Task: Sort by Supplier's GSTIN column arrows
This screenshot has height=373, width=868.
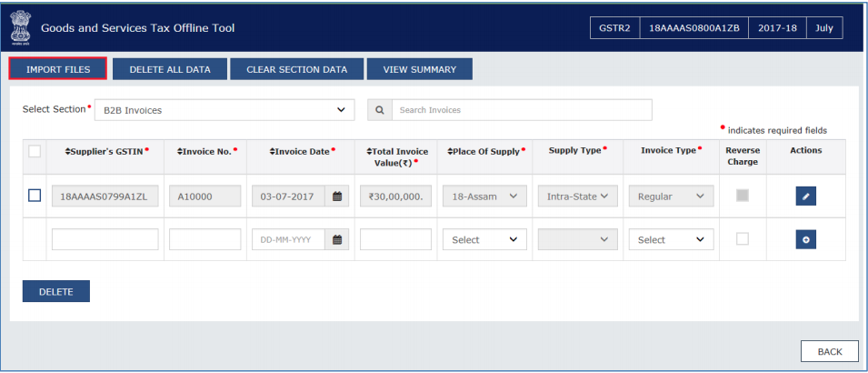Action: coord(68,151)
